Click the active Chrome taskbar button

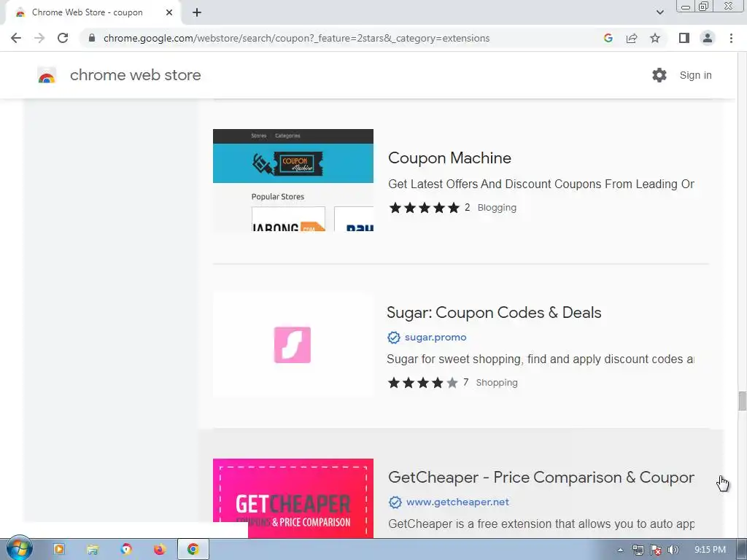(193, 549)
